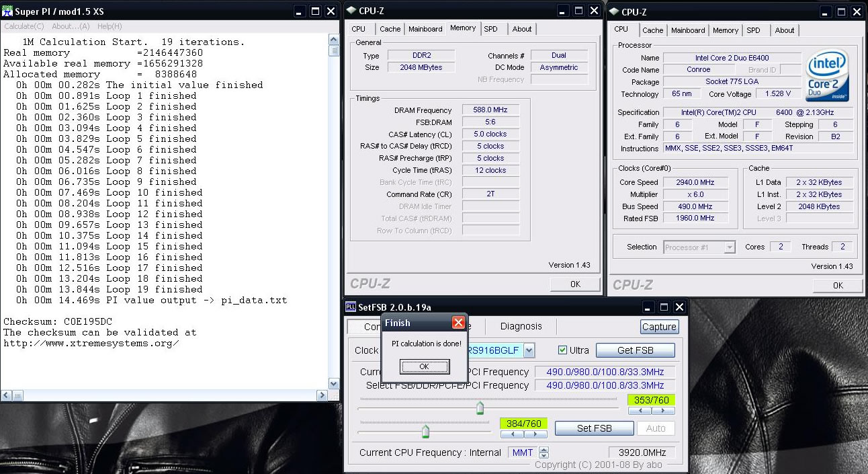Open the Processor #1 selection dropdown
Viewport: 868px width, 474px height.
(x=730, y=247)
